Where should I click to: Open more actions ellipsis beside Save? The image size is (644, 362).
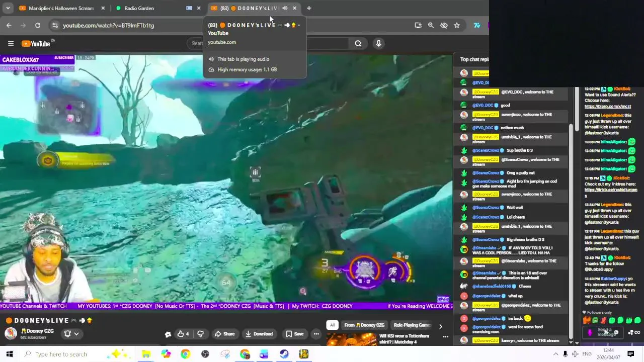[316, 334]
